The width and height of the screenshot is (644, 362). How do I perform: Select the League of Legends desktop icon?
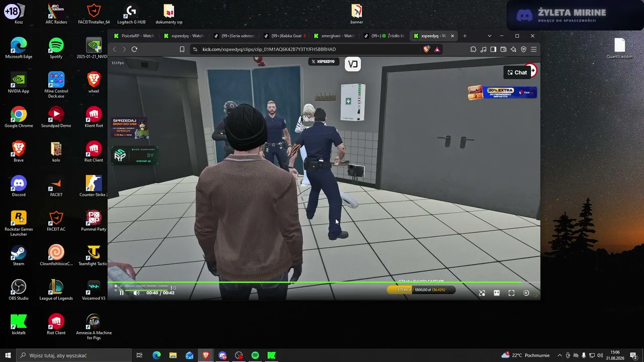click(x=56, y=290)
